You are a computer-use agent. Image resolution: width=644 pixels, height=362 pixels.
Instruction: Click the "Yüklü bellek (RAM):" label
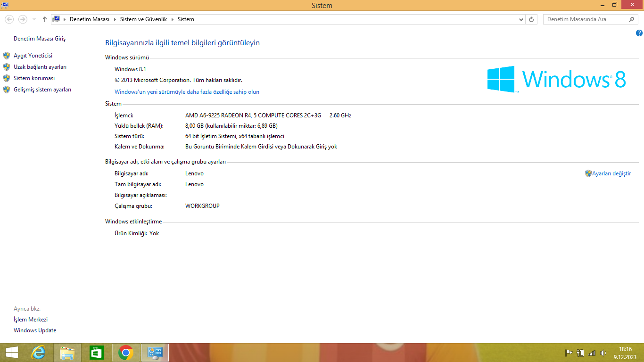tap(139, 126)
